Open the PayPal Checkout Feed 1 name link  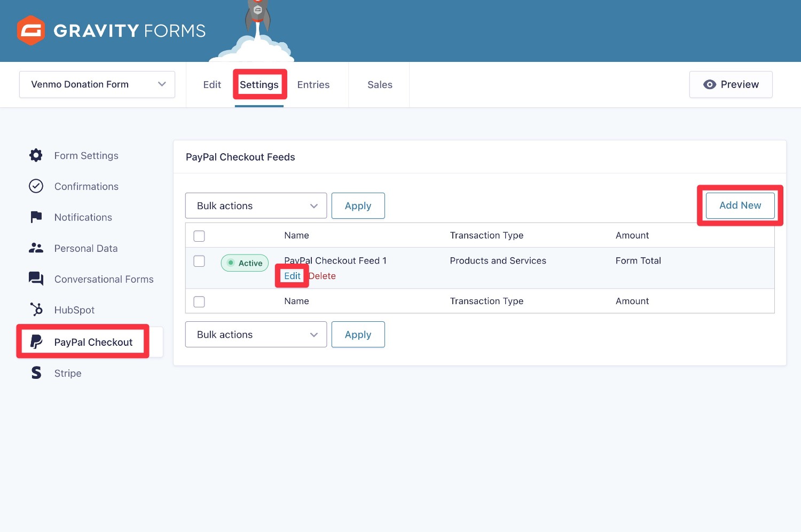[335, 260]
